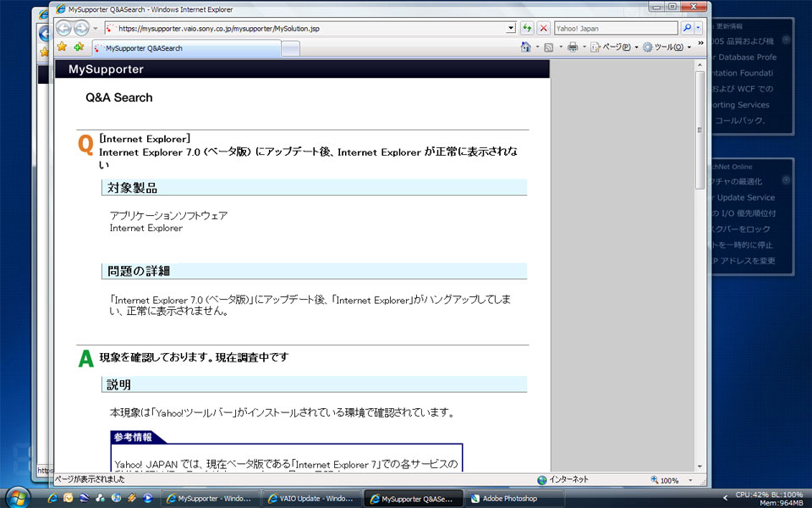Click the ページが表示されました status text
This screenshot has height=508, width=812.
tap(91, 479)
